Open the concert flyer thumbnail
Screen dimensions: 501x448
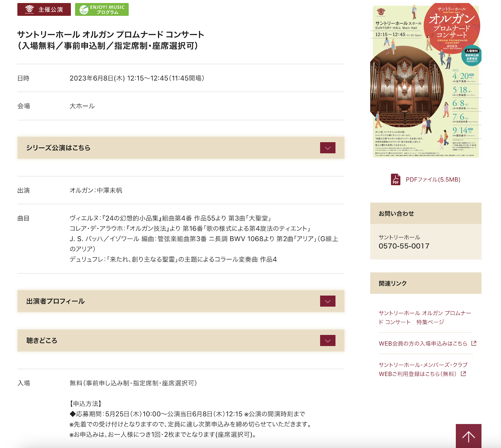tap(426, 80)
